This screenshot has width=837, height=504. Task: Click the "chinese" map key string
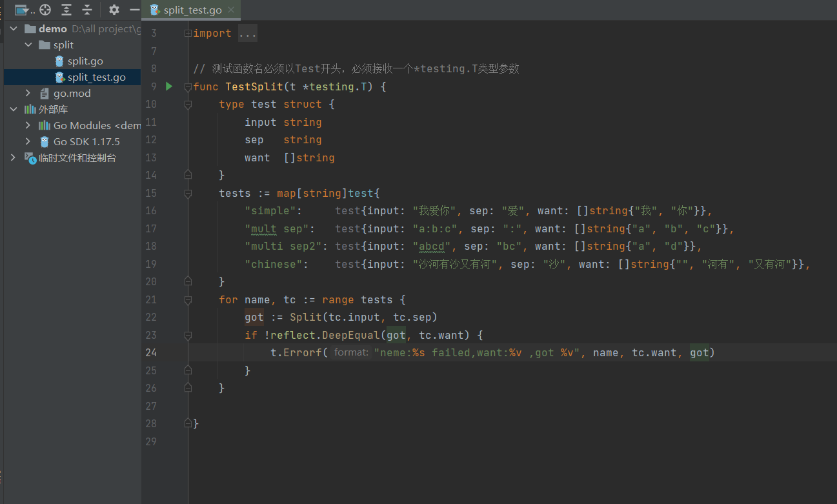click(x=274, y=264)
